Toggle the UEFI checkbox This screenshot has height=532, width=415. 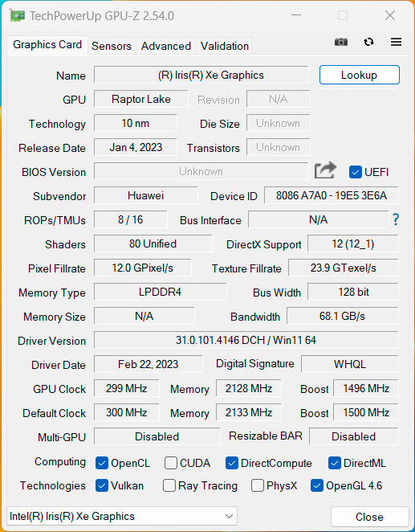click(355, 172)
